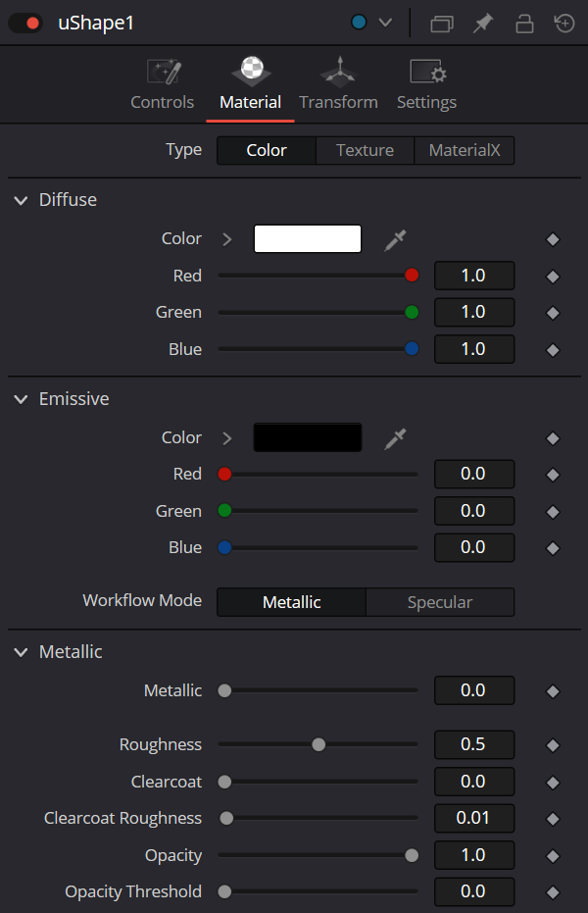Keyframe the Clearcoat diamond
The height and width of the screenshot is (913, 588).
553,782
